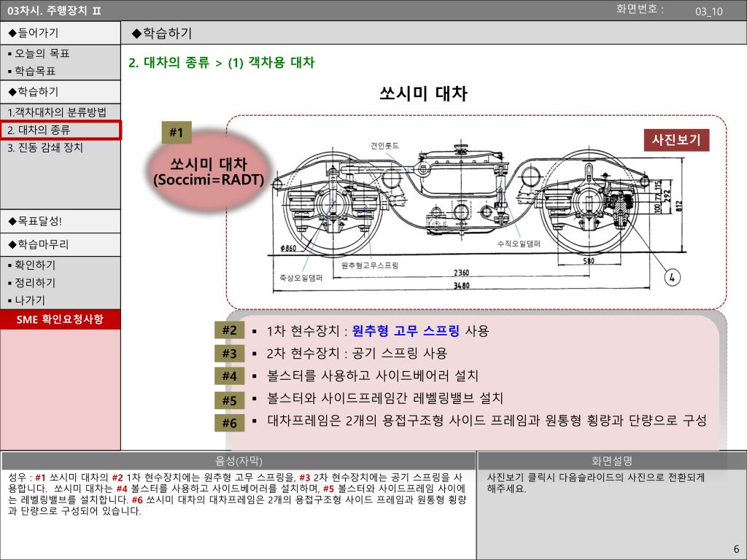Click the #5 marker badge
Viewport: 747px width, 560px height.
[229, 400]
